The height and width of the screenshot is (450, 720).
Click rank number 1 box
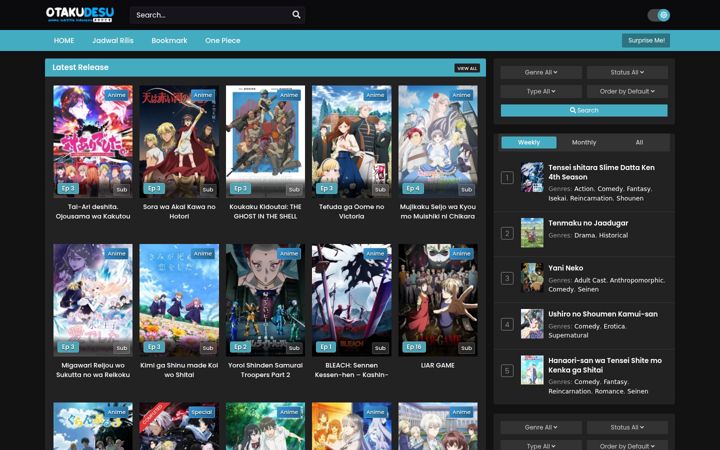(x=507, y=177)
